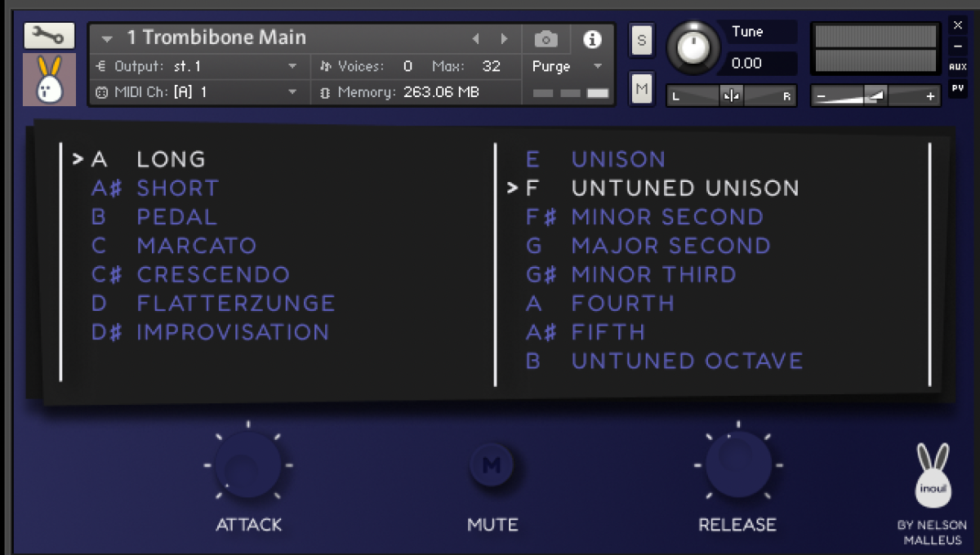Click the inouï rabbit logo
Screen dimensions: 980x555
point(933,477)
